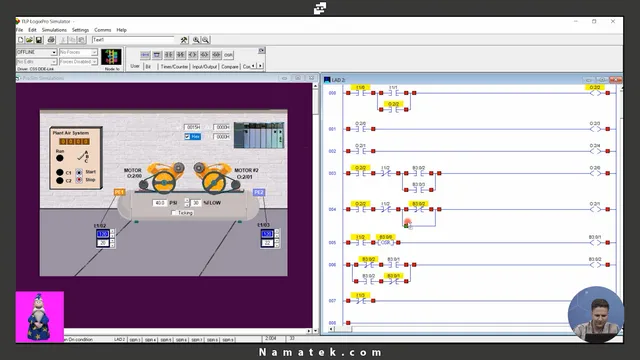Open the Print toolbar icon
640x360 pixels.
click(51, 40)
